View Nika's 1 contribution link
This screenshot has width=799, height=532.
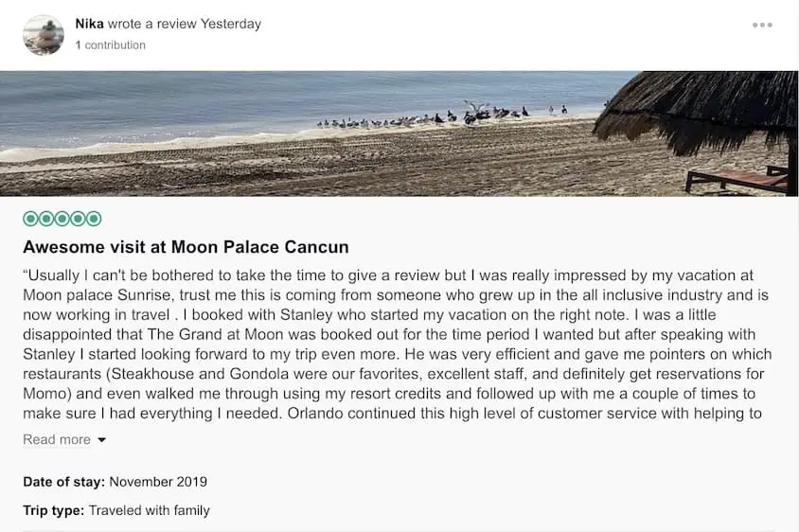111,45
